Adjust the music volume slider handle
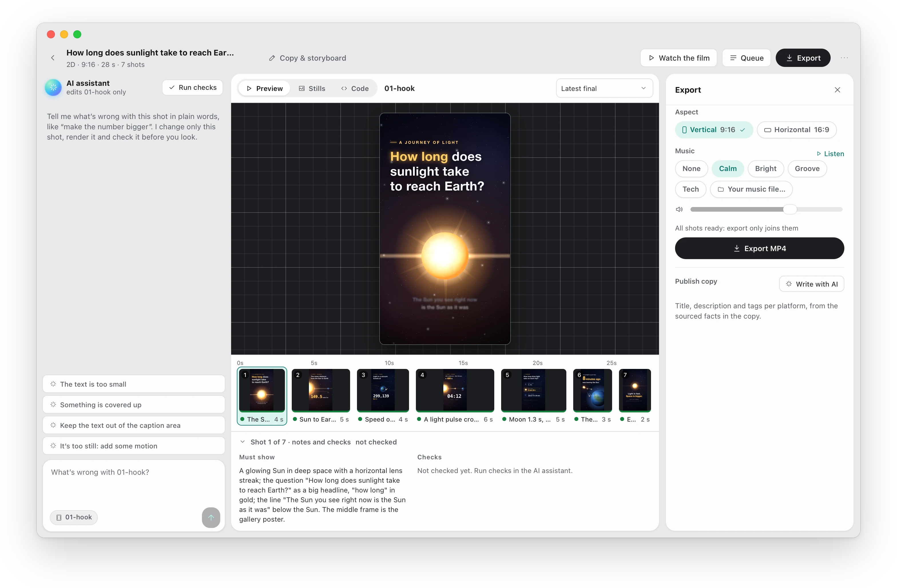The image size is (897, 588). [x=790, y=209]
